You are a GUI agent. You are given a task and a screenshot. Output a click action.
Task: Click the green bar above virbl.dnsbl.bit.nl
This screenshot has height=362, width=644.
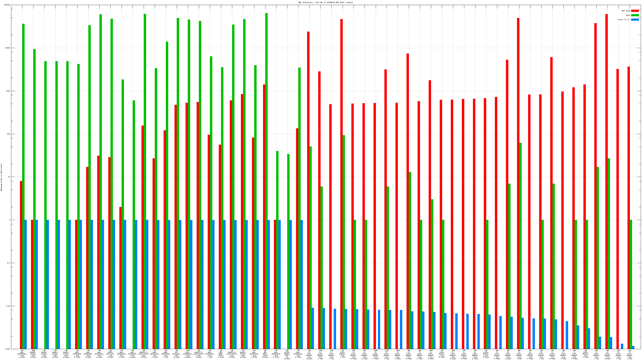tap(288, 250)
